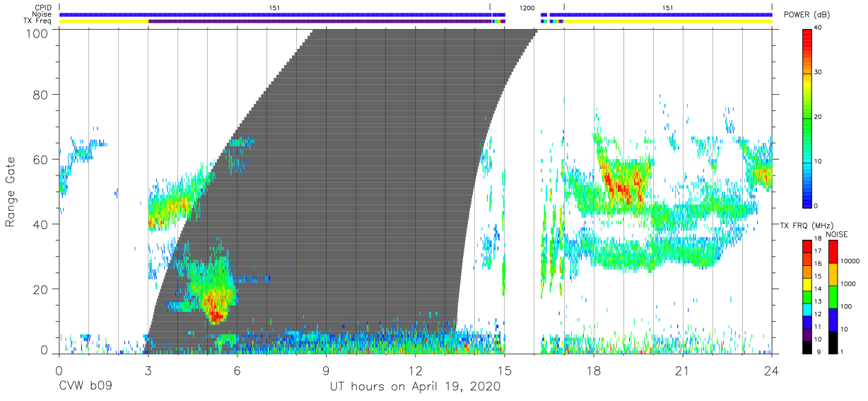
Task: Click the Range Gate axis label
Action: (11, 192)
